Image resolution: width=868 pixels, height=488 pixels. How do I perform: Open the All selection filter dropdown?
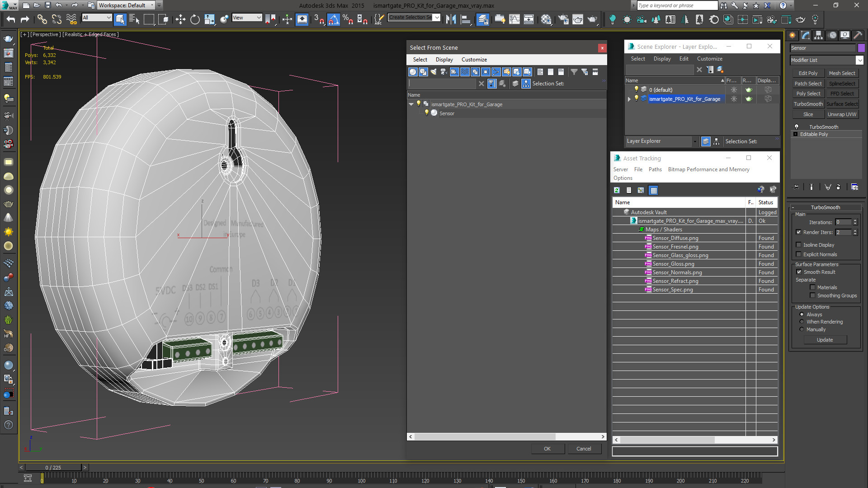click(x=97, y=18)
